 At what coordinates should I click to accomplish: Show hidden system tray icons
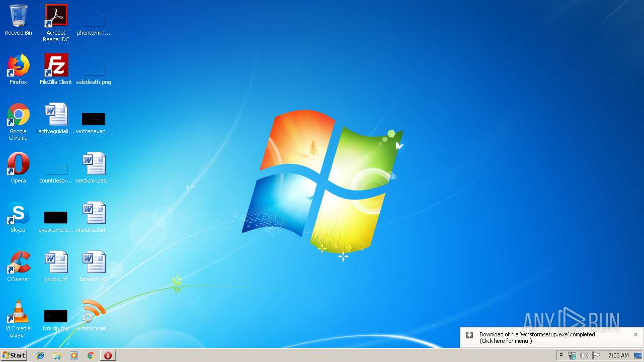pos(561,355)
